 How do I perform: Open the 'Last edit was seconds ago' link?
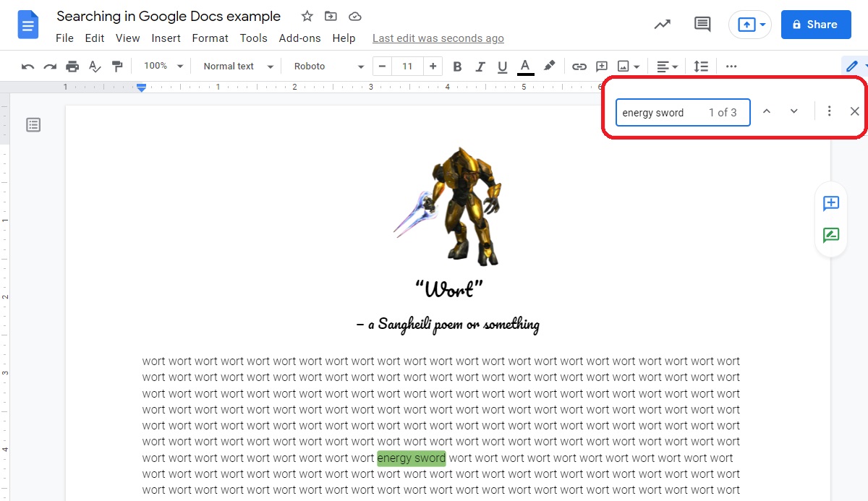(438, 38)
